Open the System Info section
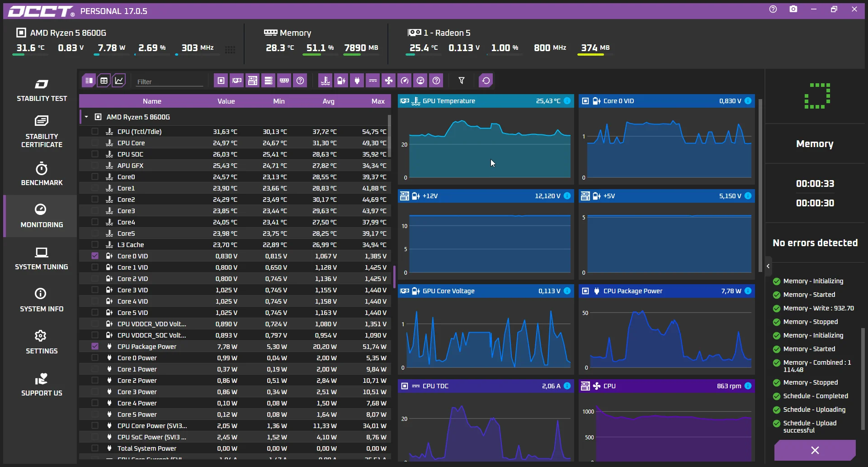 coord(42,300)
